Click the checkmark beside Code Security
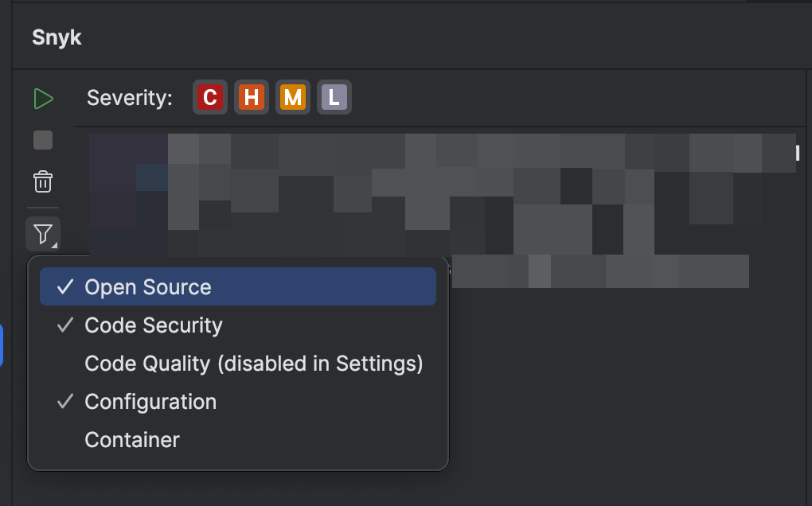The width and height of the screenshot is (812, 506). click(x=65, y=325)
